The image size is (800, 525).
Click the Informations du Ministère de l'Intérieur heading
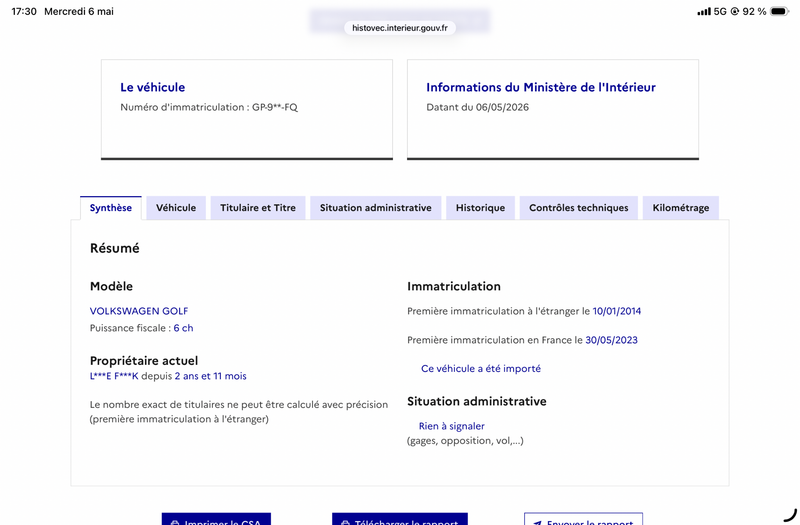(x=541, y=87)
